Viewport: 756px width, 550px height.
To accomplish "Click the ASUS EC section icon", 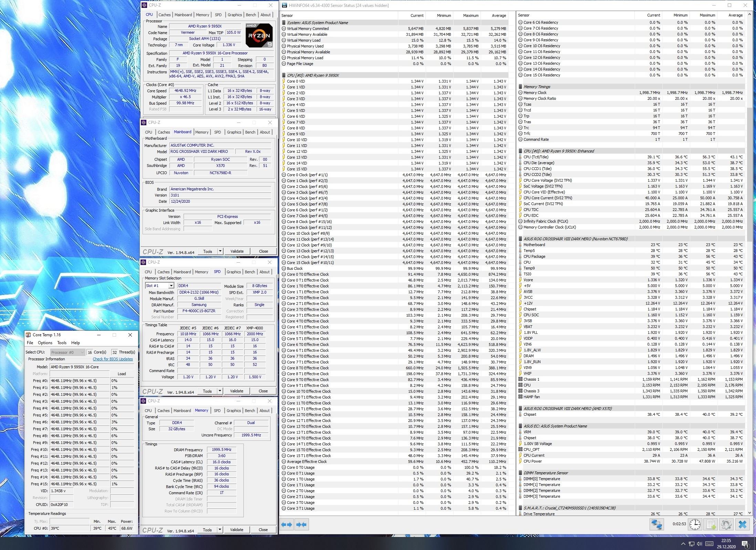I will tap(520, 426).
